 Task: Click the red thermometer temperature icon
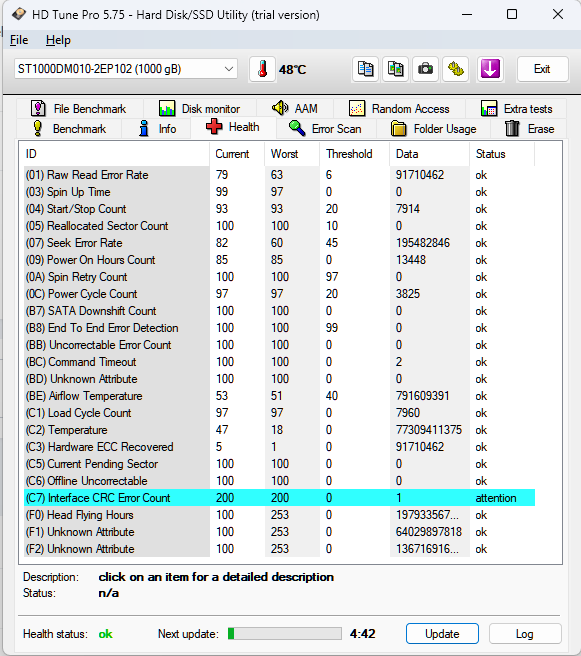(x=262, y=69)
